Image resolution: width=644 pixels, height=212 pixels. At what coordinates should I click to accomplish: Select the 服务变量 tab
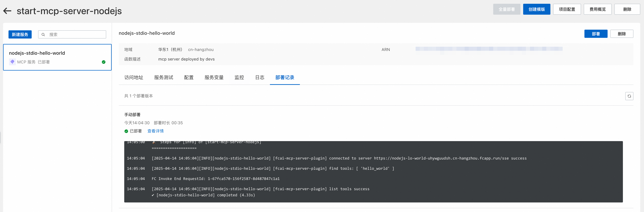214,78
